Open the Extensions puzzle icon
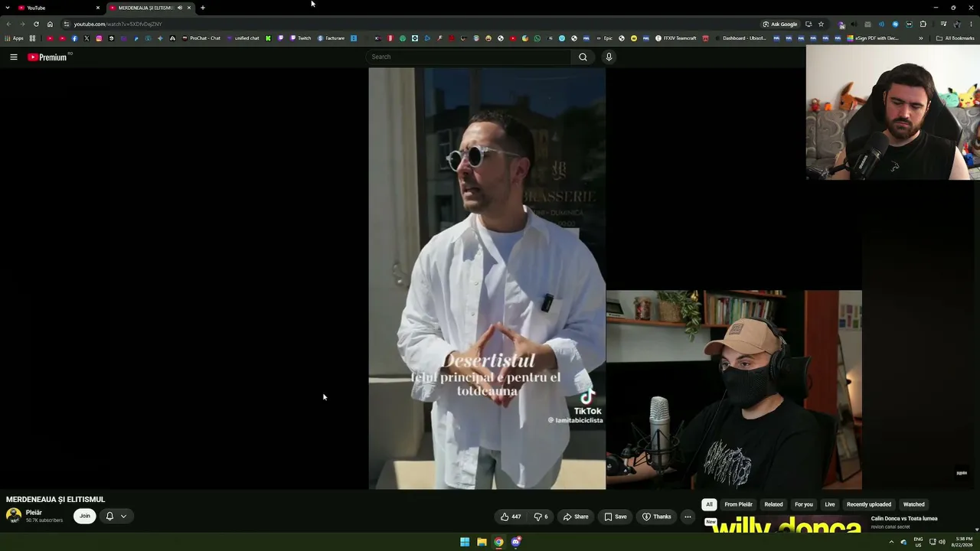The height and width of the screenshot is (551, 980). point(923,24)
